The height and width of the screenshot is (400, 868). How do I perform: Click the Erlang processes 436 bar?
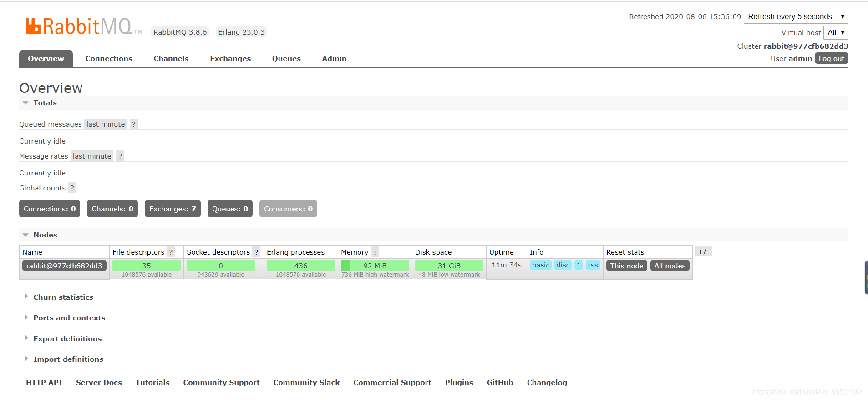pyautogui.click(x=301, y=266)
